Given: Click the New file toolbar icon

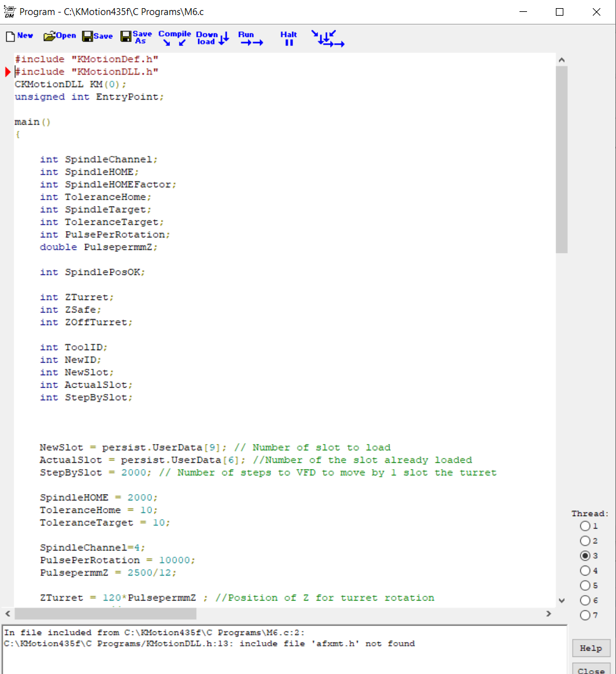Looking at the screenshot, I should pyautogui.click(x=19, y=36).
